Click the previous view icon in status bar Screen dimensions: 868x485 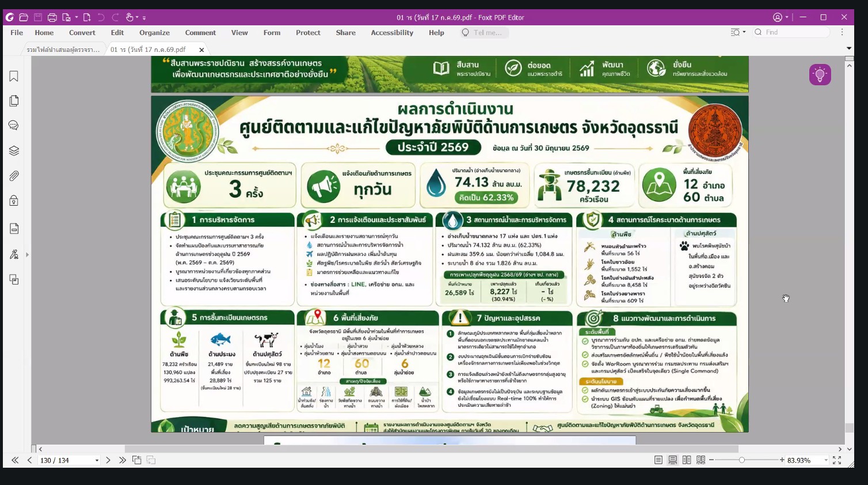(137, 460)
